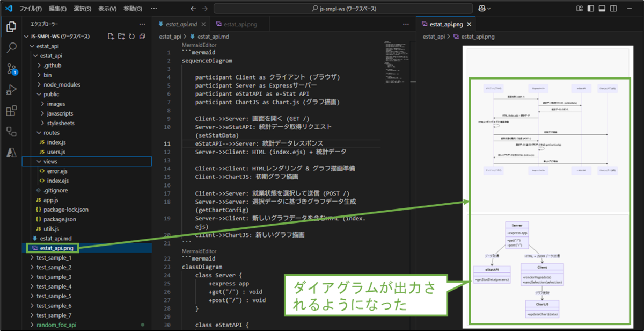Image resolution: width=644 pixels, height=331 pixels.
Task: Select estat_api.png tab in right group
Action: tap(446, 24)
